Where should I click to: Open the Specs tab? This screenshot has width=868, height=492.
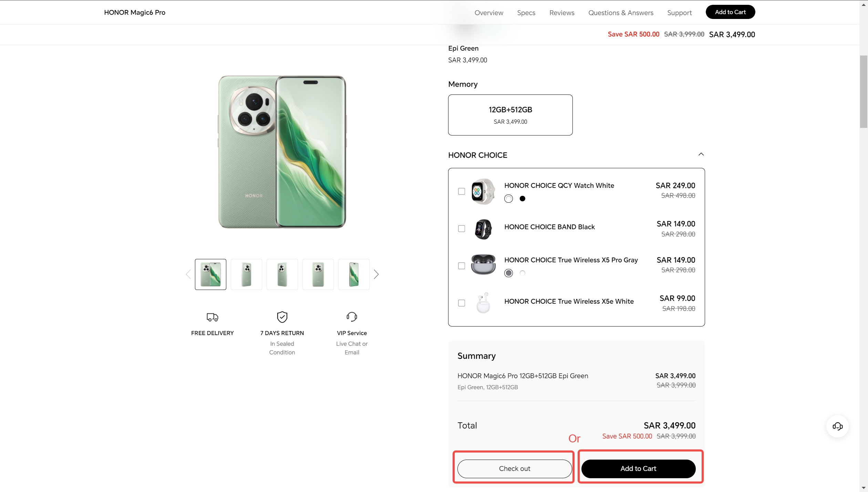pos(526,13)
